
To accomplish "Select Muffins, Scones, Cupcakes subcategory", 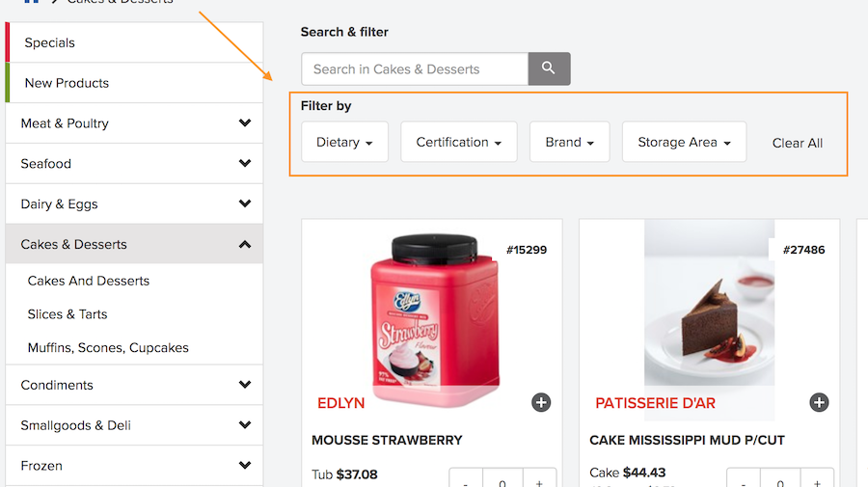I will [x=108, y=348].
